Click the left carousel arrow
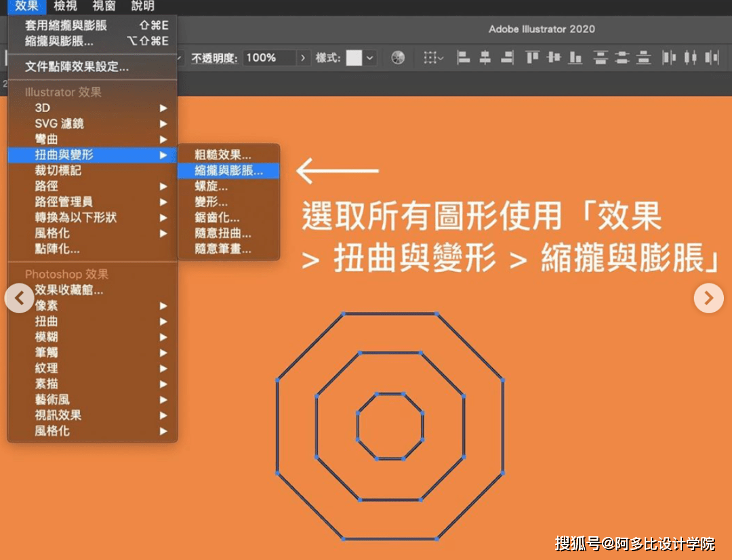 [x=20, y=298]
